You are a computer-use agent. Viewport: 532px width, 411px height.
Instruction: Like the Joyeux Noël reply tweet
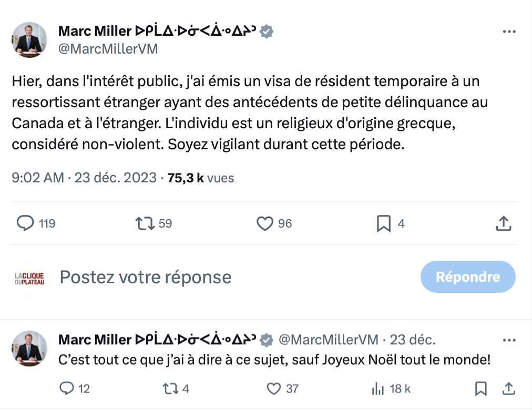pyautogui.click(x=274, y=388)
